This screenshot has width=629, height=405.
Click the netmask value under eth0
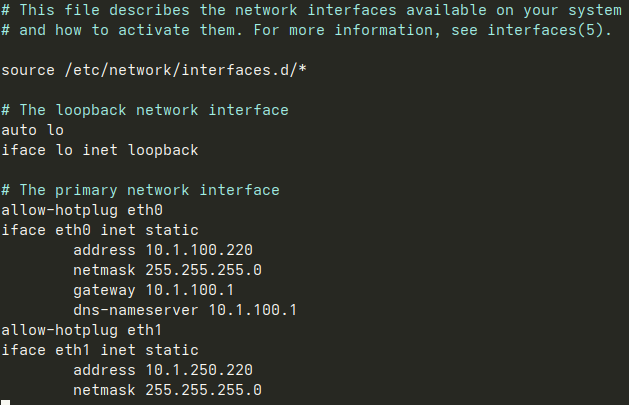[203, 270]
